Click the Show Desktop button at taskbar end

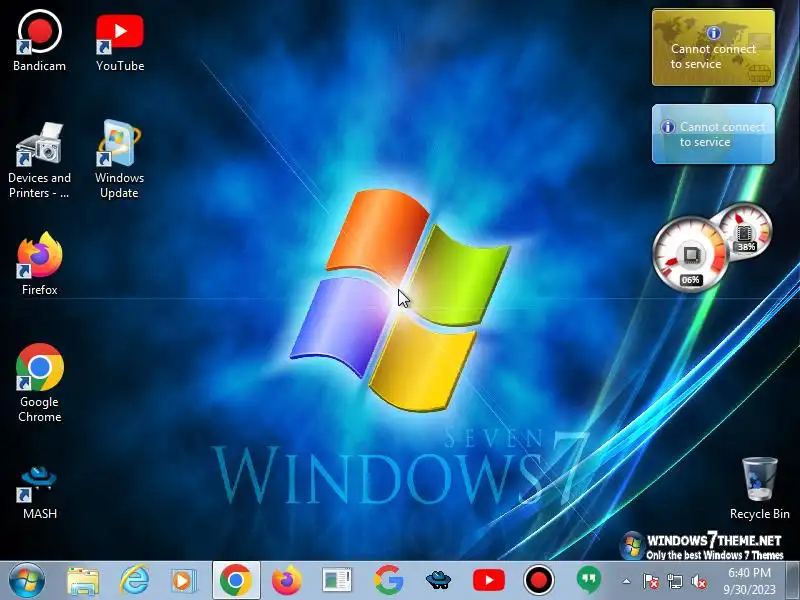793,581
